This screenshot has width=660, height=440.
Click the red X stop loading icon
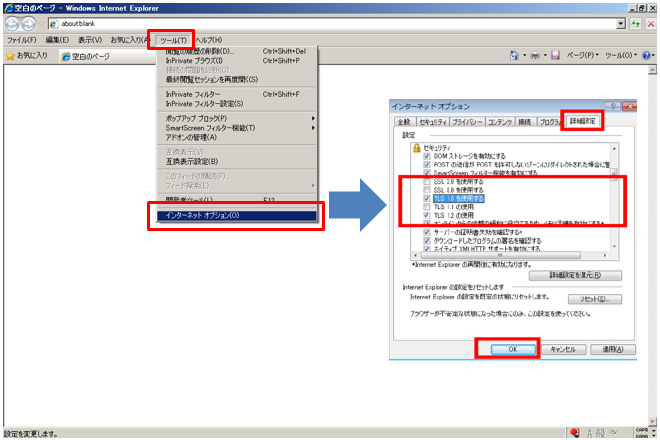pyautogui.click(x=651, y=24)
